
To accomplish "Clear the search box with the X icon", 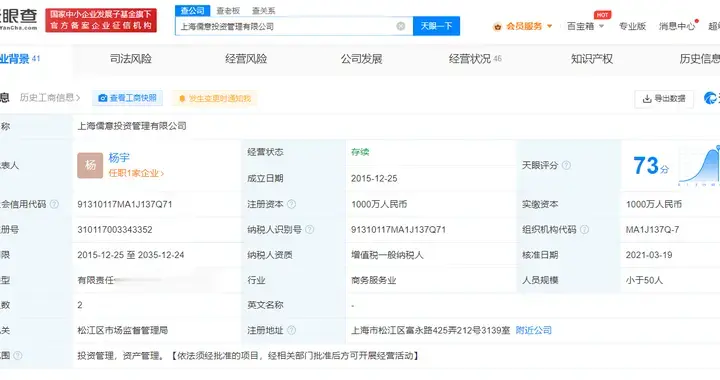I will click(x=400, y=26).
